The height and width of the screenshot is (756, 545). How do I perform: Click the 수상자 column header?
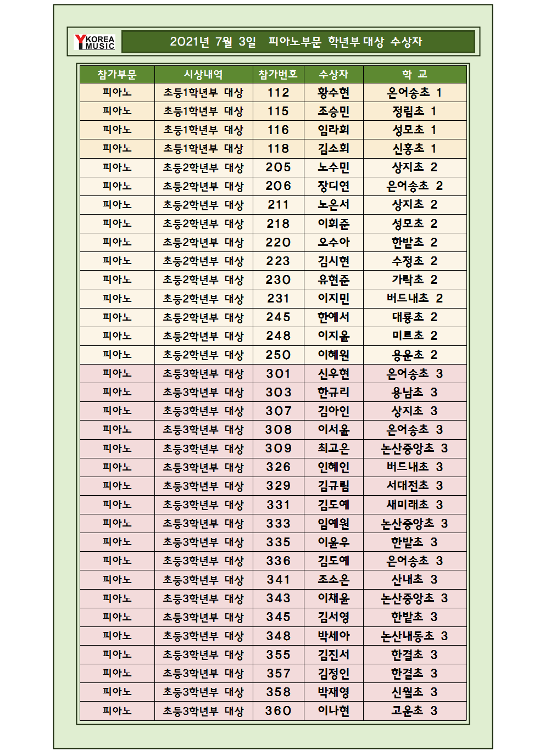[333, 74]
